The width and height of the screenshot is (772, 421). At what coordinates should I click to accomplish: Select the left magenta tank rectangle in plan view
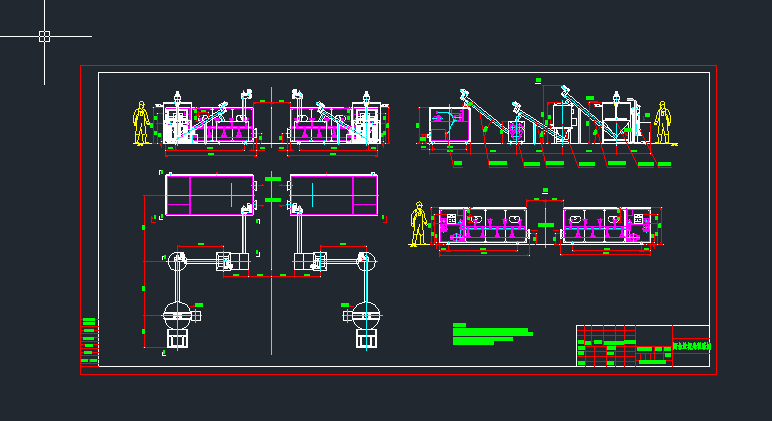coord(209,194)
